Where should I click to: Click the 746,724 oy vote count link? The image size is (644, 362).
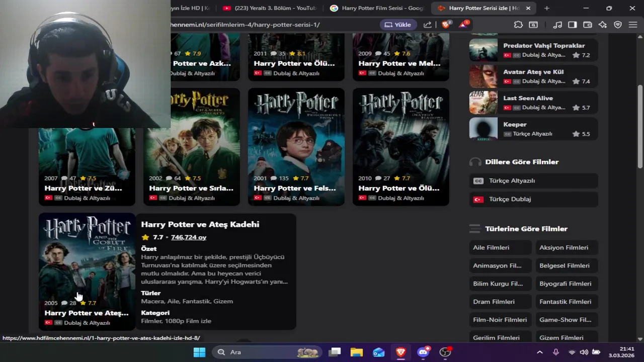[189, 237]
